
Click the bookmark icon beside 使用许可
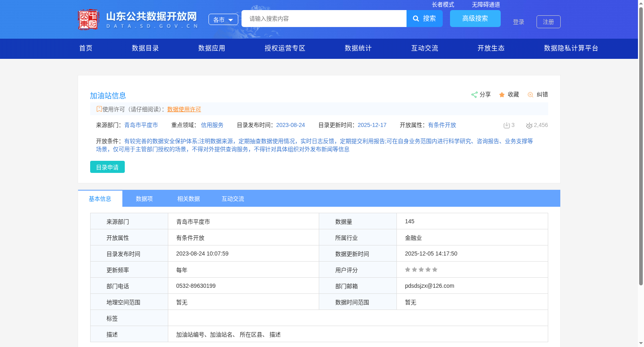coord(99,109)
